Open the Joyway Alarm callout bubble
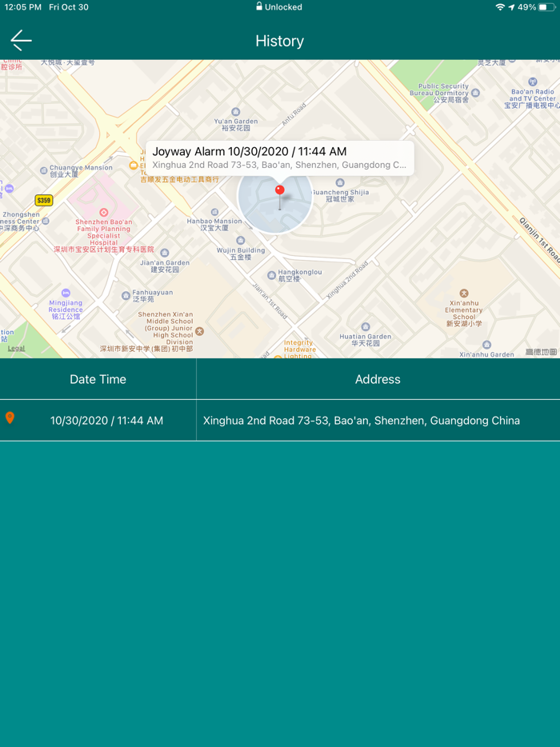This screenshot has height=747, width=560. click(279, 158)
